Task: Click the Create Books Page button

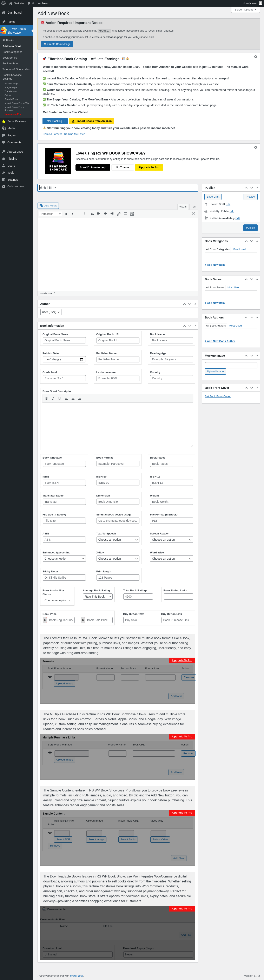Action: (57, 44)
